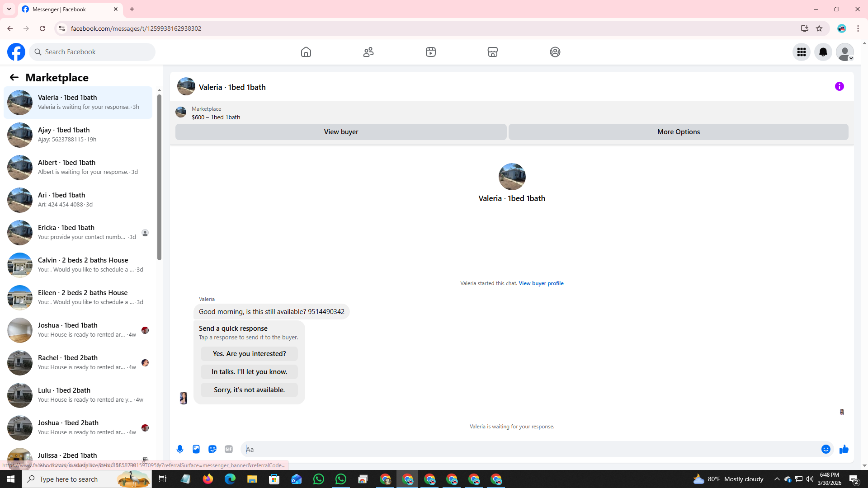Image resolution: width=868 pixels, height=488 pixels.
Task: Send a thumbs-up like
Action: click(x=844, y=449)
